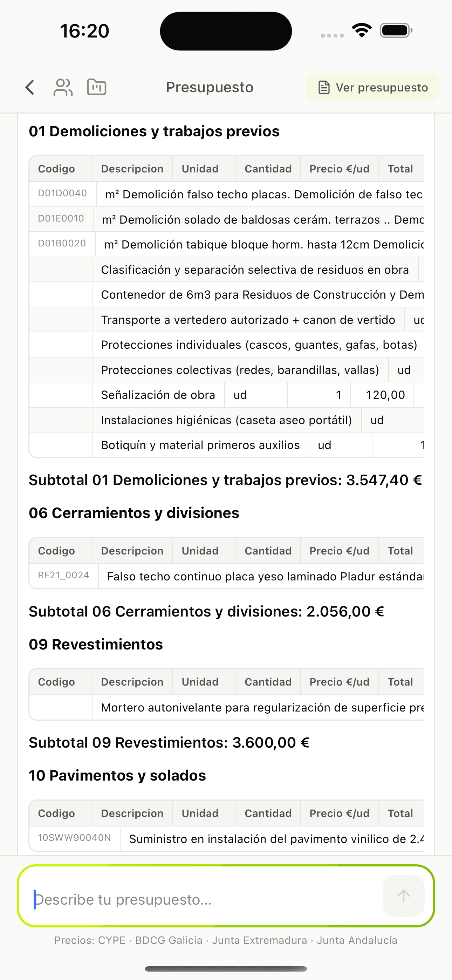
Task: Tap the 'ud' cell of Señalización de obra
Action: pos(256,395)
